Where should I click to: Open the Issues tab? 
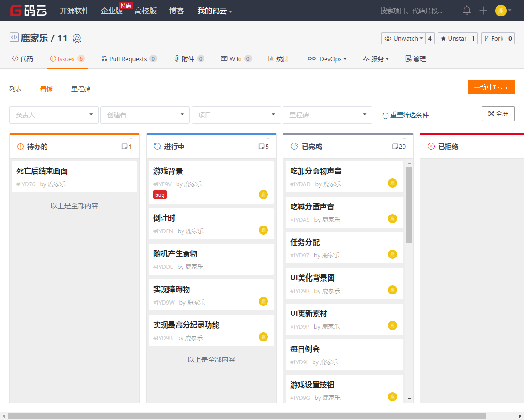click(67, 59)
